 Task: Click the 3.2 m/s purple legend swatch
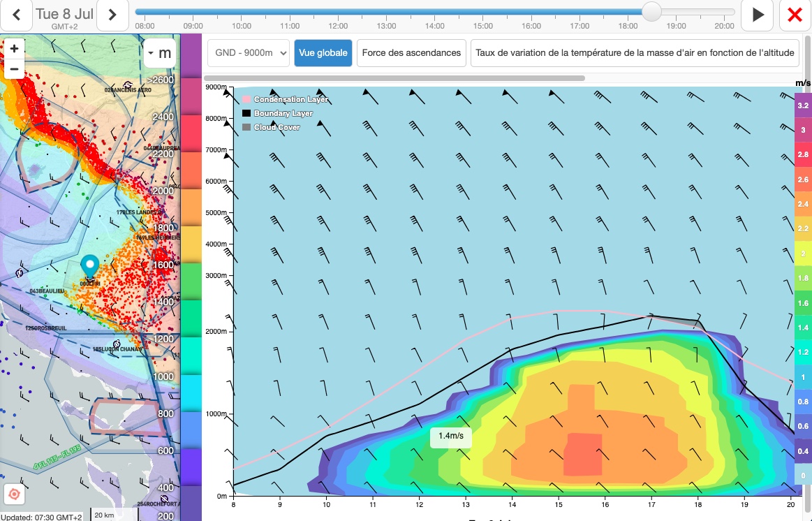(x=803, y=105)
